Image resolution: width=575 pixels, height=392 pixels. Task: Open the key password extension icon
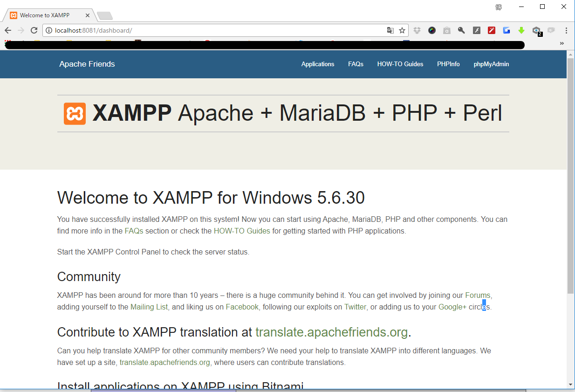point(461,30)
